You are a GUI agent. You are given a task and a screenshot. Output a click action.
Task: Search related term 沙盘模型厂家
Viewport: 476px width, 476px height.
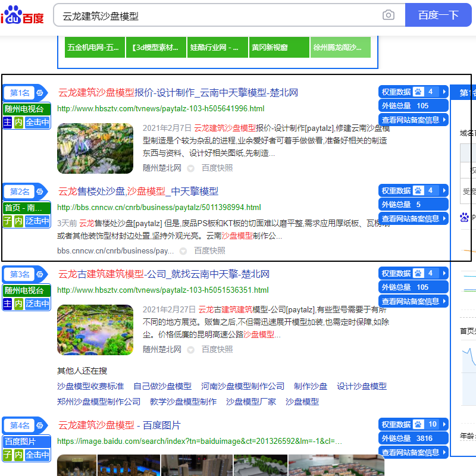(251, 402)
